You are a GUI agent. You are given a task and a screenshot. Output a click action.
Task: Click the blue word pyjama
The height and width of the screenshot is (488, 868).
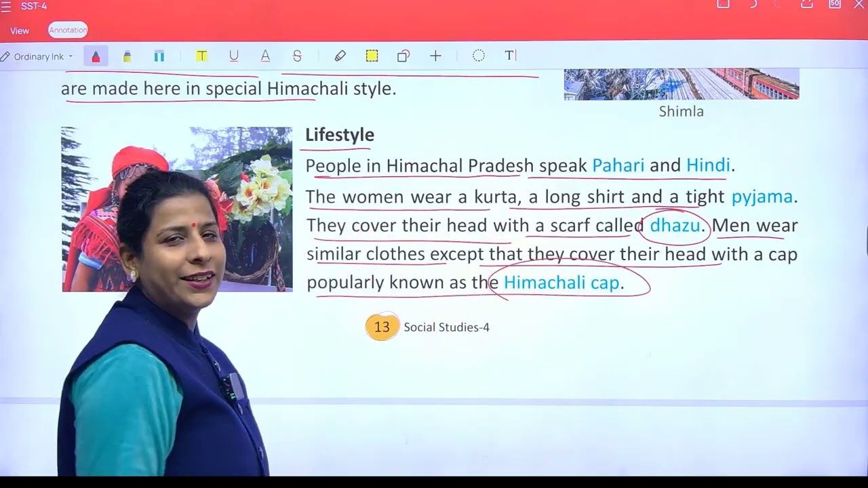coord(762,197)
